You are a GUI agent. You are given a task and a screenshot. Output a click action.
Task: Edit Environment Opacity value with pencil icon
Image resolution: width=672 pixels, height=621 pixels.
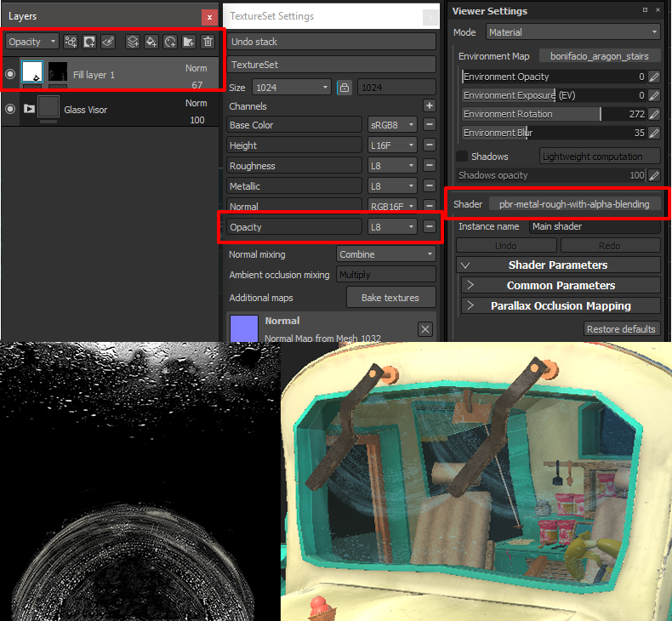654,77
